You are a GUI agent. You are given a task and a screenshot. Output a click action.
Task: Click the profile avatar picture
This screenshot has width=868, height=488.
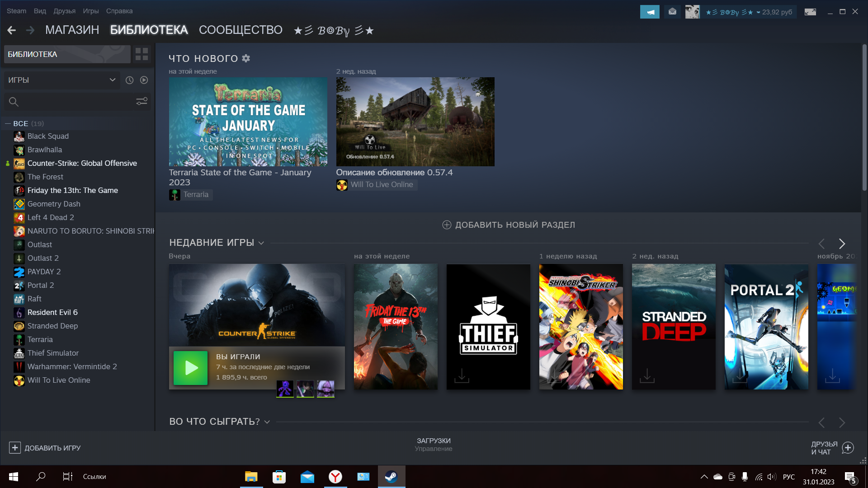[692, 12]
